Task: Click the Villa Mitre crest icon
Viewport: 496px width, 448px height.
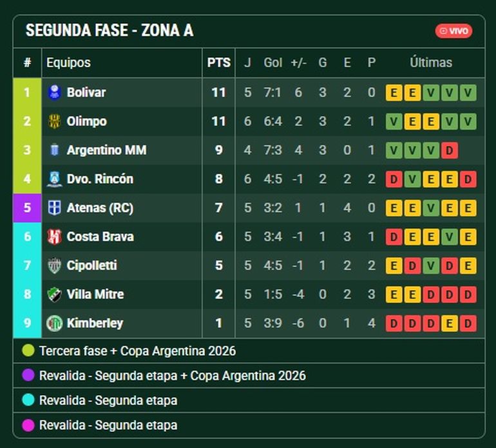Action: [x=54, y=295]
